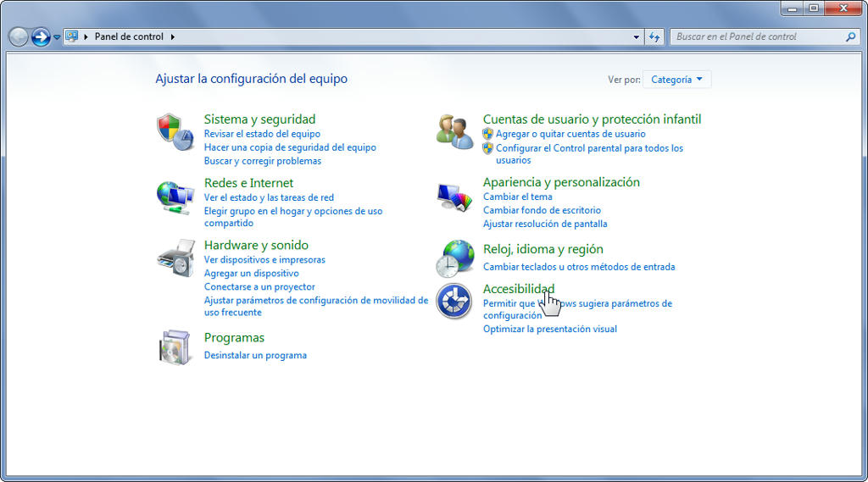Open the Cuentas de usuario people icon

click(x=455, y=131)
